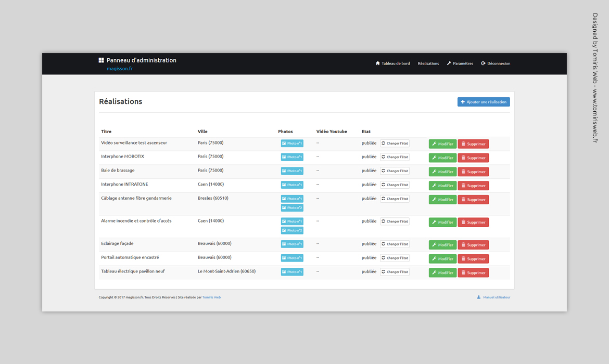
Task: Modify Alarme incendie et contrôle d'accès
Action: pos(442,223)
